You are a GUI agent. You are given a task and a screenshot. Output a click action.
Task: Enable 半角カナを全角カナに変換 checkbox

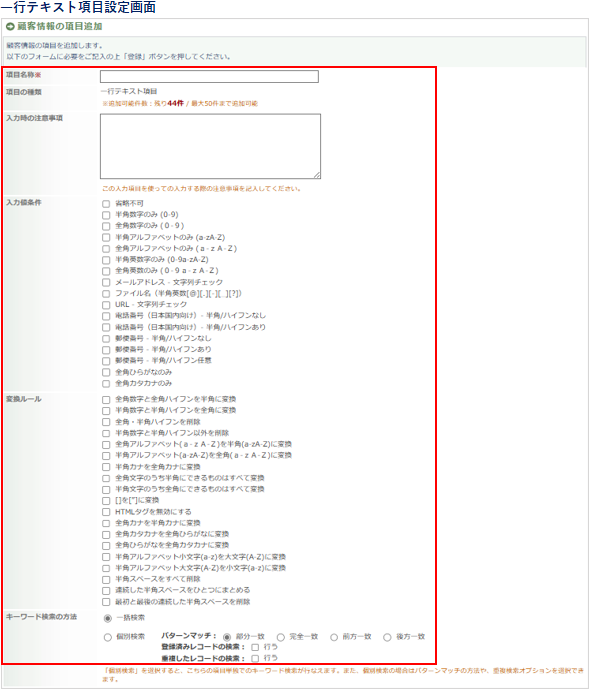coord(106,467)
